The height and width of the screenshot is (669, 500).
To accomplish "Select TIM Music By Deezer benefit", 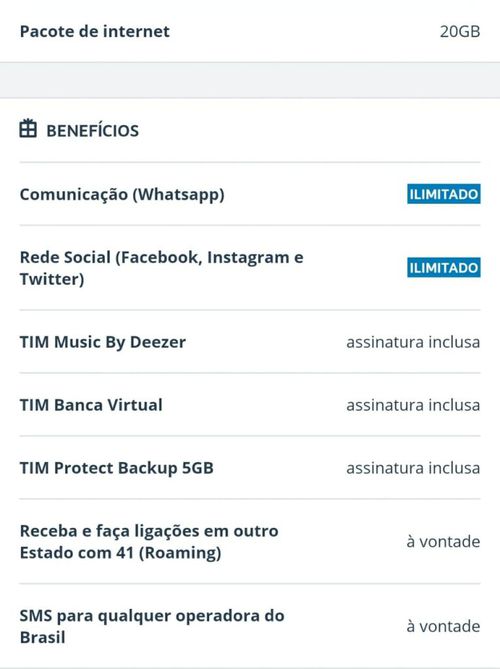I will pos(103,342).
